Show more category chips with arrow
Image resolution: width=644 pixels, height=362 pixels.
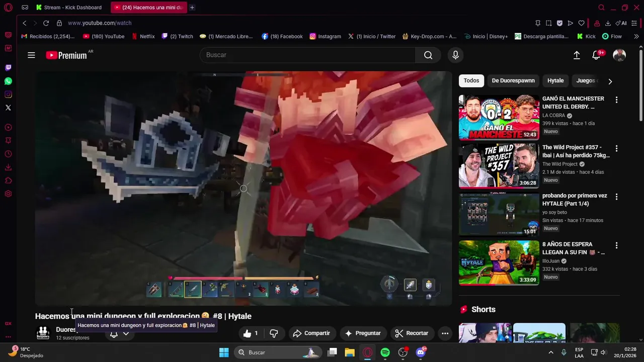pos(610,81)
